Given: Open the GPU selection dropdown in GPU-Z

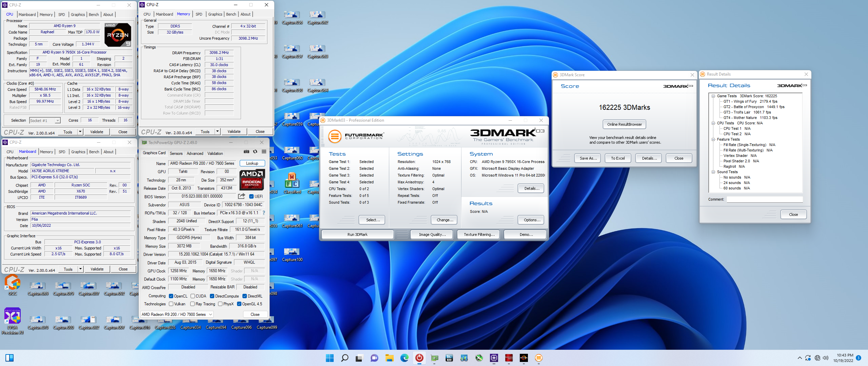Looking at the screenshot, I should click(177, 314).
